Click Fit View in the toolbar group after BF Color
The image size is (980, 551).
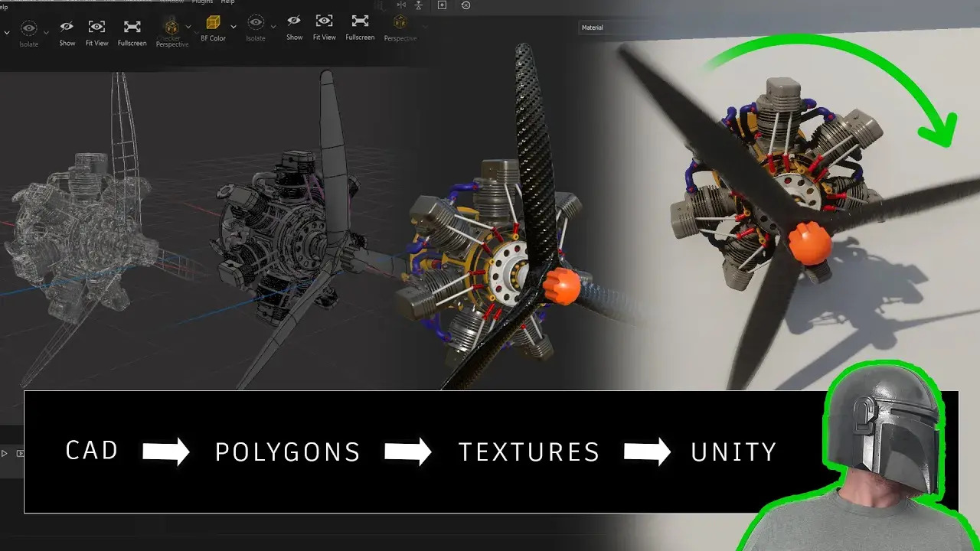click(324, 21)
